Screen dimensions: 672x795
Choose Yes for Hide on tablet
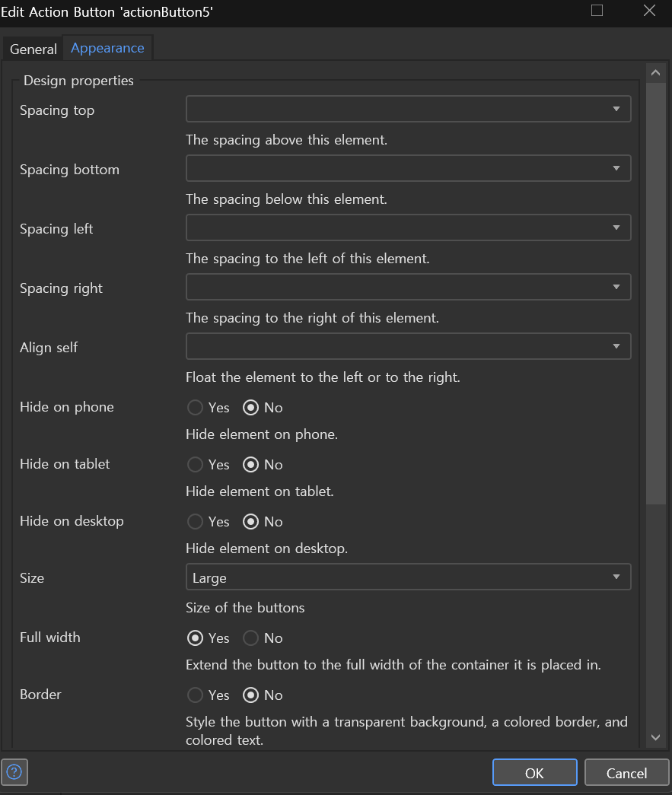pyautogui.click(x=196, y=464)
